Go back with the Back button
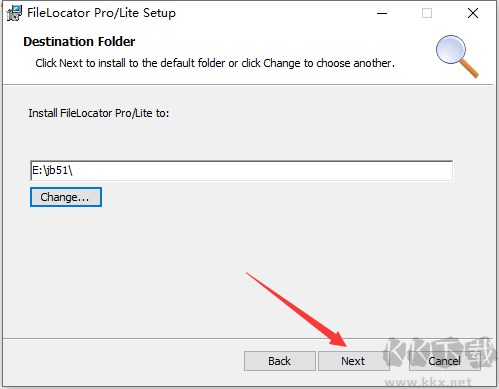Image resolution: width=499 pixels, height=389 pixels. 280,361
